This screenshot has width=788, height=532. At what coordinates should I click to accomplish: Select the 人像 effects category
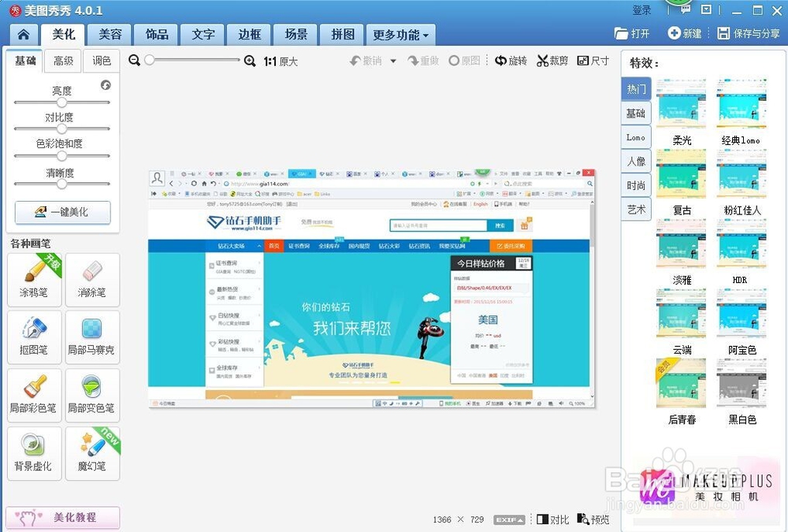click(x=636, y=162)
